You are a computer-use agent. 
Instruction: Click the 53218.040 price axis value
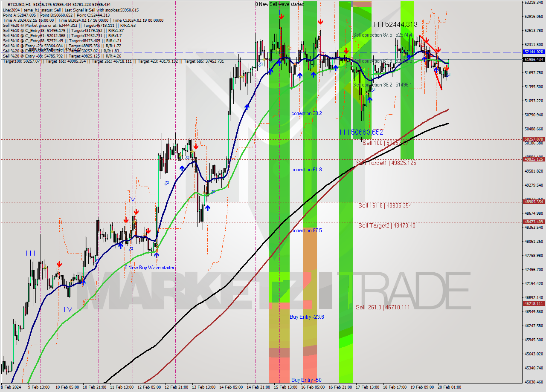point(534,2)
